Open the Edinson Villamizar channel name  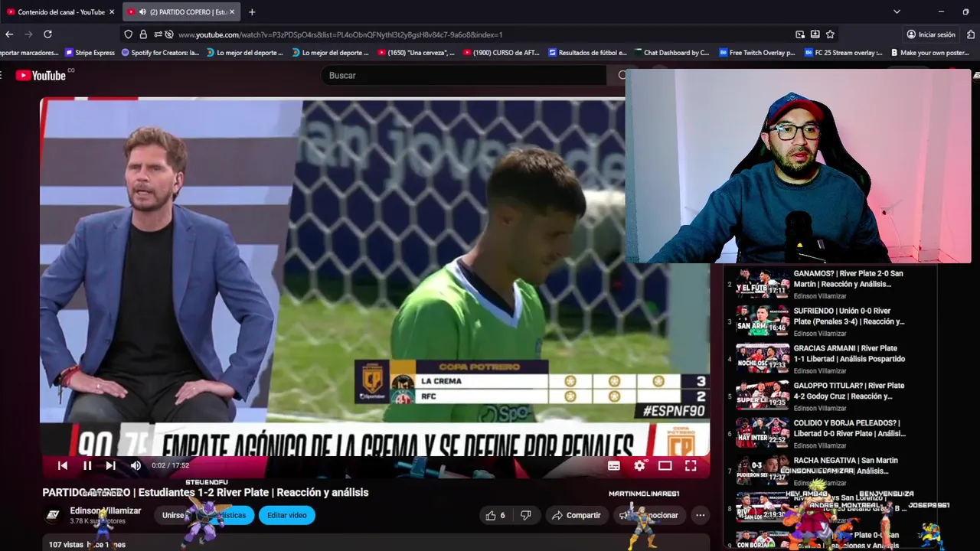point(106,510)
